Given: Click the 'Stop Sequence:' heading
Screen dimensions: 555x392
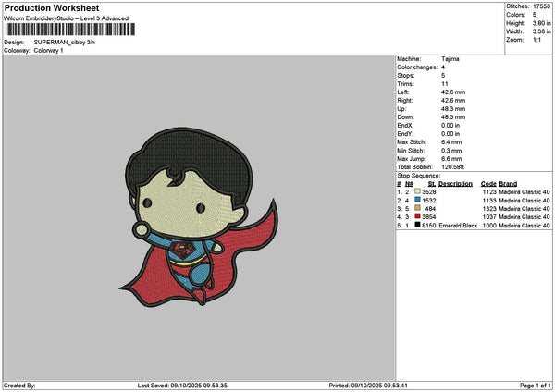Looking at the screenshot, I should (419, 176).
